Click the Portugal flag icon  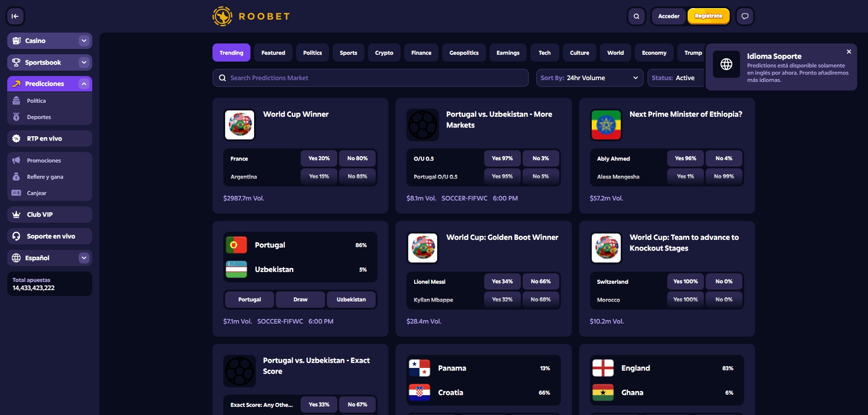[x=236, y=245]
